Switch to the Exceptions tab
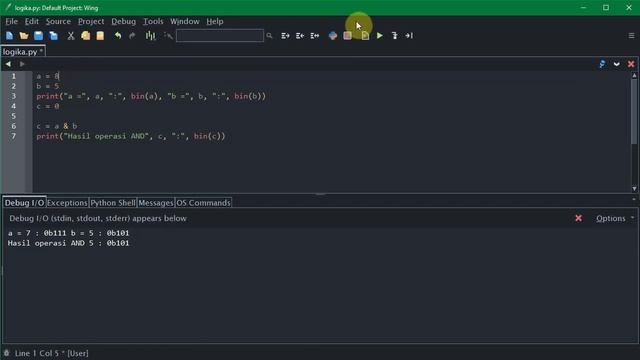The image size is (640, 360). point(67,203)
